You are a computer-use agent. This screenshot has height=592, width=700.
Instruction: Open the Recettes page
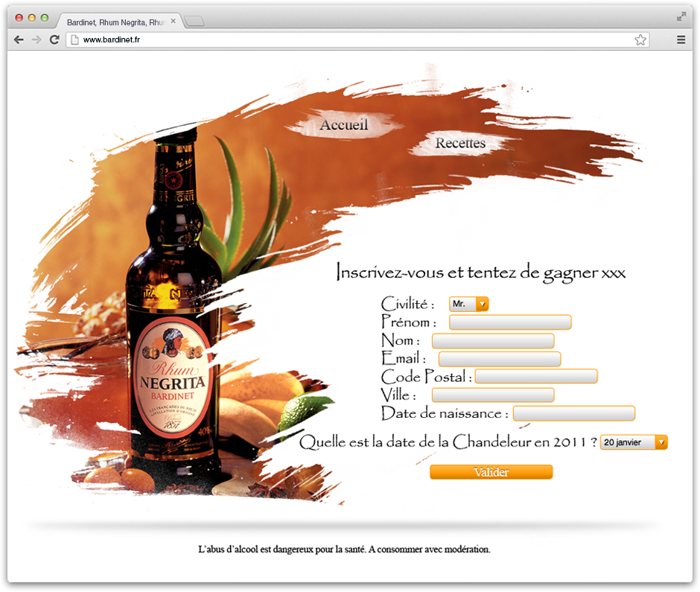460,143
